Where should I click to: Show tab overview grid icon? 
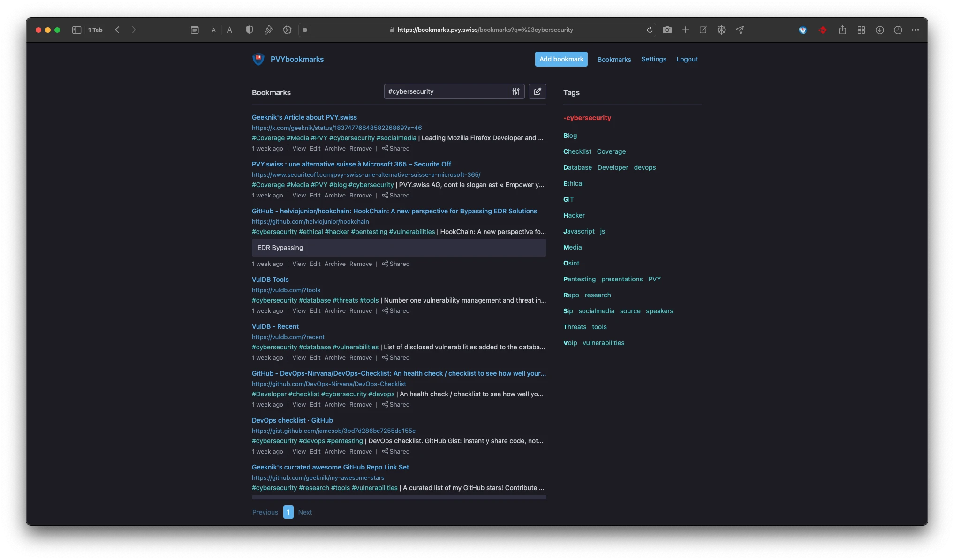[x=861, y=30]
